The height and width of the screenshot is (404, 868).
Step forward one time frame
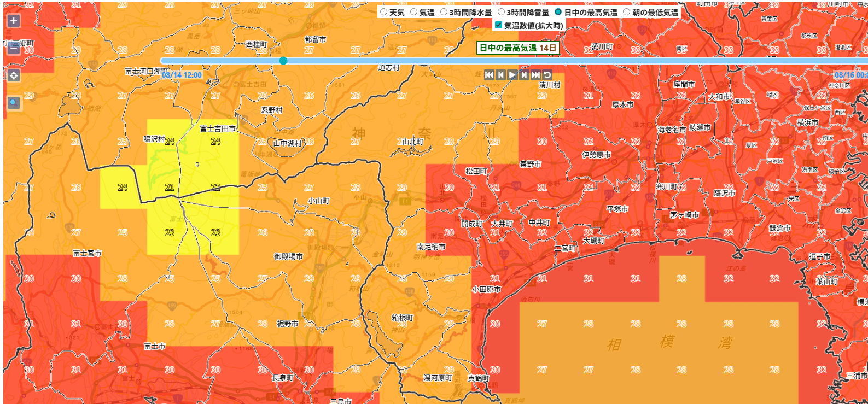(x=524, y=75)
